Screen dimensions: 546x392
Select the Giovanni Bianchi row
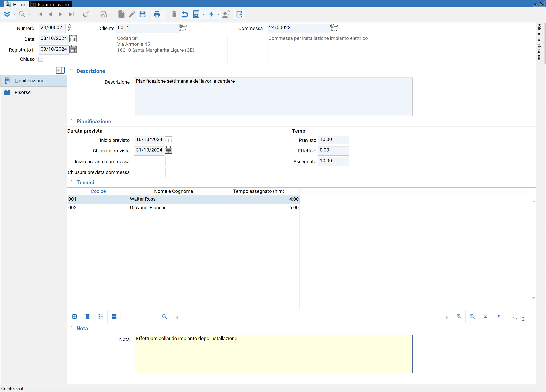(183, 207)
